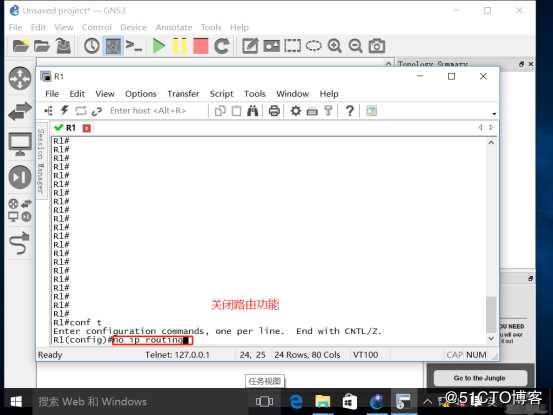Click SecureCRT print icon
Image resolution: width=553 pixels, height=415 pixels.
click(274, 111)
